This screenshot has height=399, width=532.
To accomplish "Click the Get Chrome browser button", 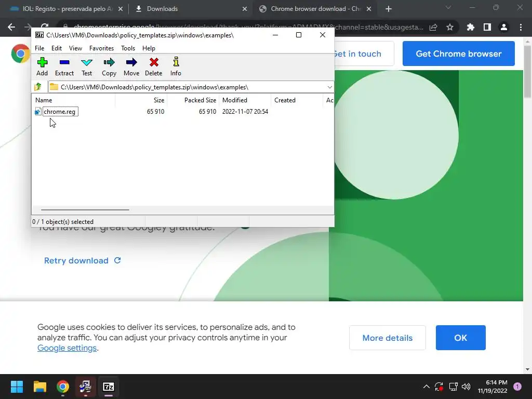I will [x=458, y=54].
